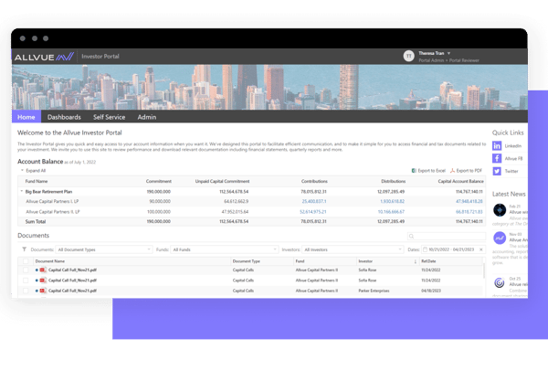Click the Investor Portal header title

click(100, 57)
